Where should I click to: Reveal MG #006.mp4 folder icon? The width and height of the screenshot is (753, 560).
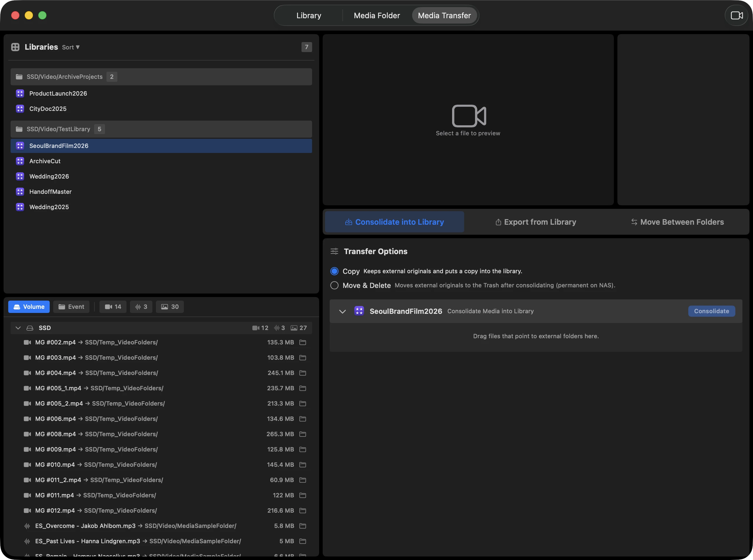303,419
